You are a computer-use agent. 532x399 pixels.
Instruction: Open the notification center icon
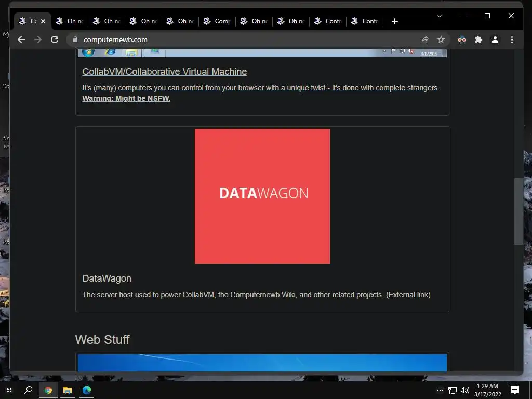[515, 390]
